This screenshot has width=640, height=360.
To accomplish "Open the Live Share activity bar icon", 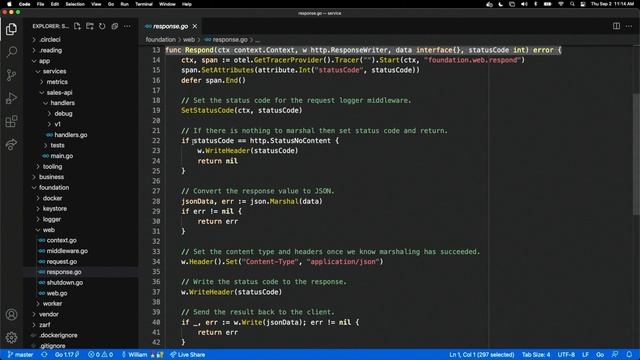I will 11,144.
